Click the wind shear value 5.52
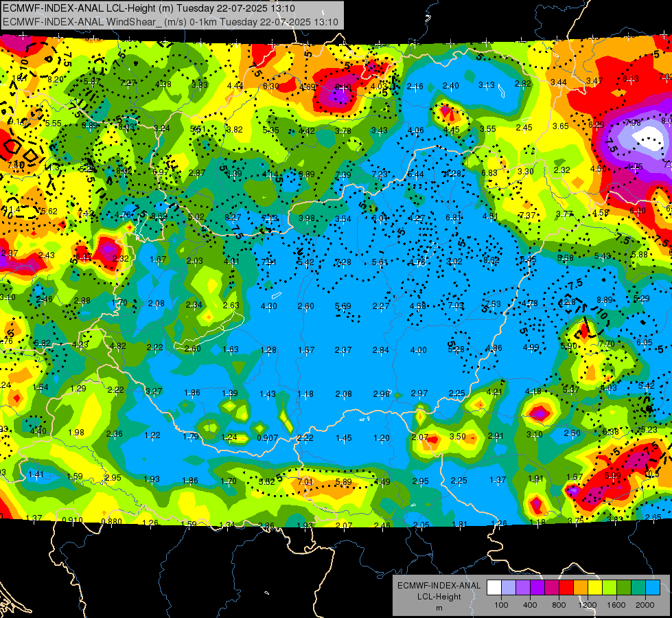Image resolution: width=672 pixels, height=618 pixels. (x=266, y=481)
